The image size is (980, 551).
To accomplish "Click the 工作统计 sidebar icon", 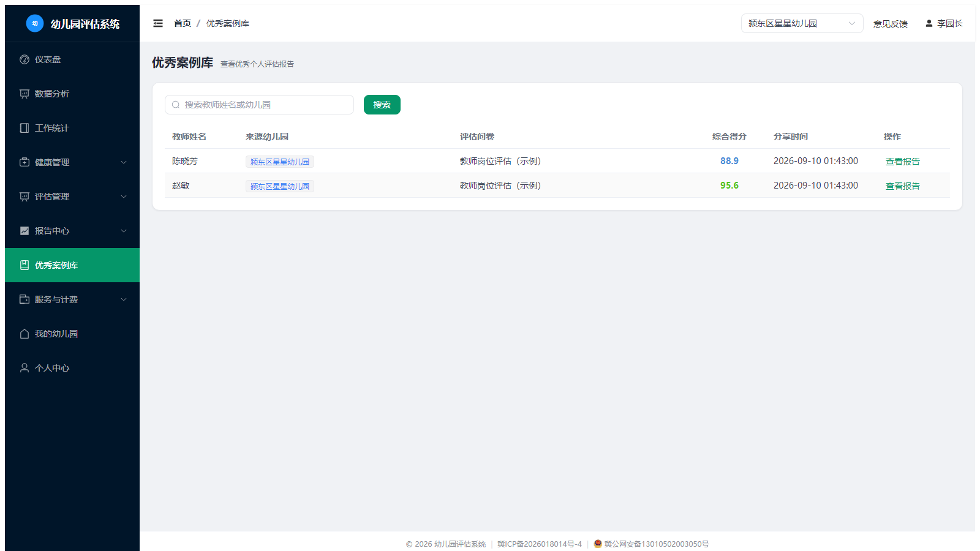I will (24, 128).
